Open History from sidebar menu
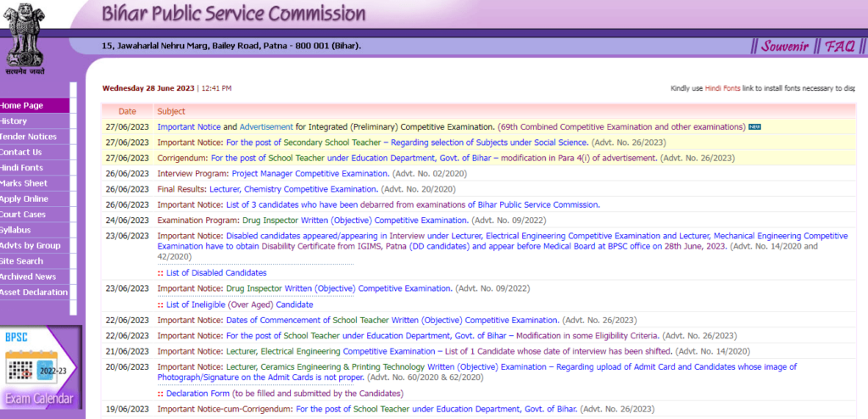This screenshot has width=868, height=419. point(35,120)
